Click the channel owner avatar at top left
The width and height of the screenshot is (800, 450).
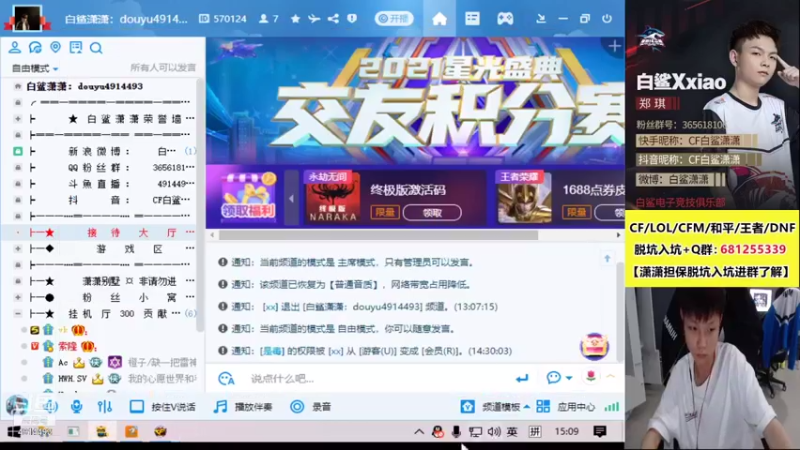[x=27, y=18]
